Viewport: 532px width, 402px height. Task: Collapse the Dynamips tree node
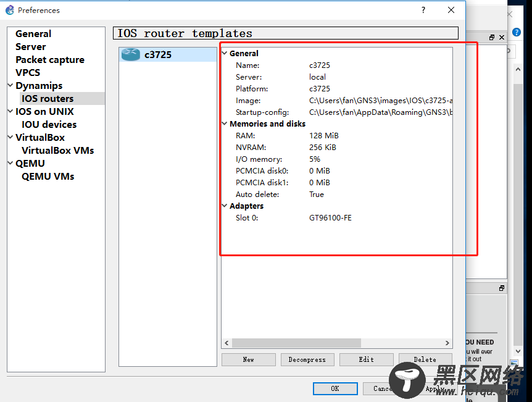(10, 85)
